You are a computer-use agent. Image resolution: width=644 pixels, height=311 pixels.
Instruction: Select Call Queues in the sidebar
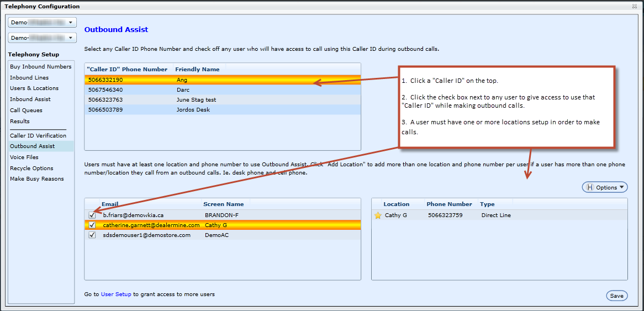click(x=26, y=110)
